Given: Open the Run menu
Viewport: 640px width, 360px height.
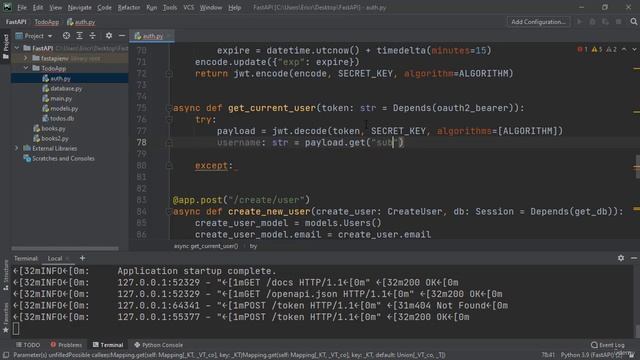Looking at the screenshot, I should point(151,7).
